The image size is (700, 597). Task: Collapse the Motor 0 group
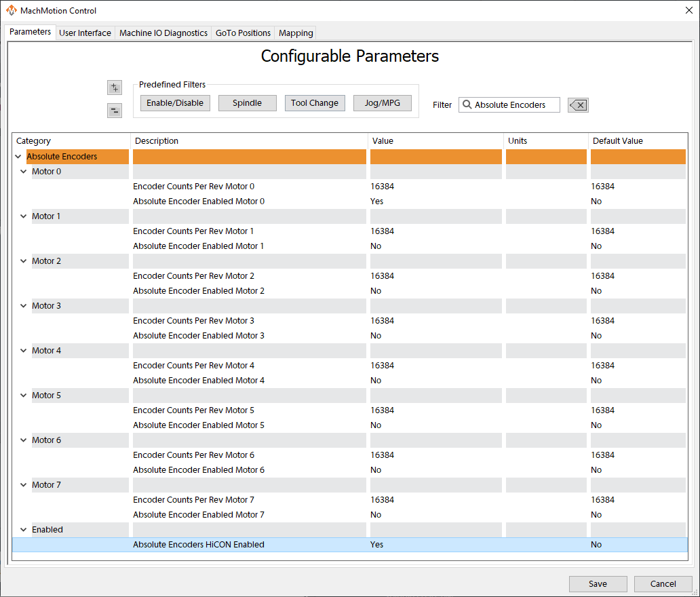click(x=23, y=171)
